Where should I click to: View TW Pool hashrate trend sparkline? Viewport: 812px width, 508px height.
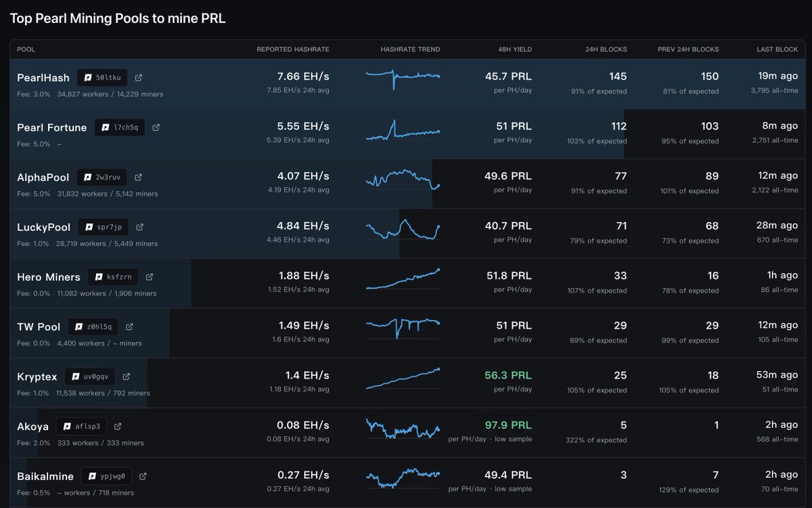click(x=403, y=328)
